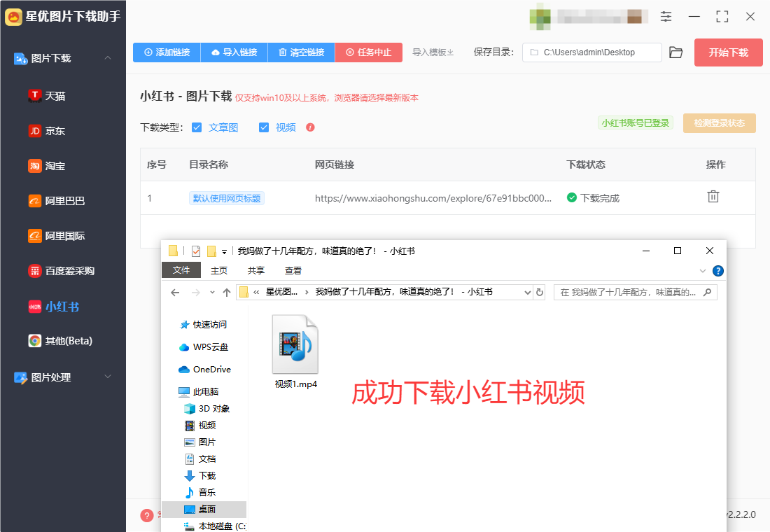Image resolution: width=770 pixels, height=532 pixels.
Task: Switch to the 主页 ribbon tab
Action: click(219, 271)
